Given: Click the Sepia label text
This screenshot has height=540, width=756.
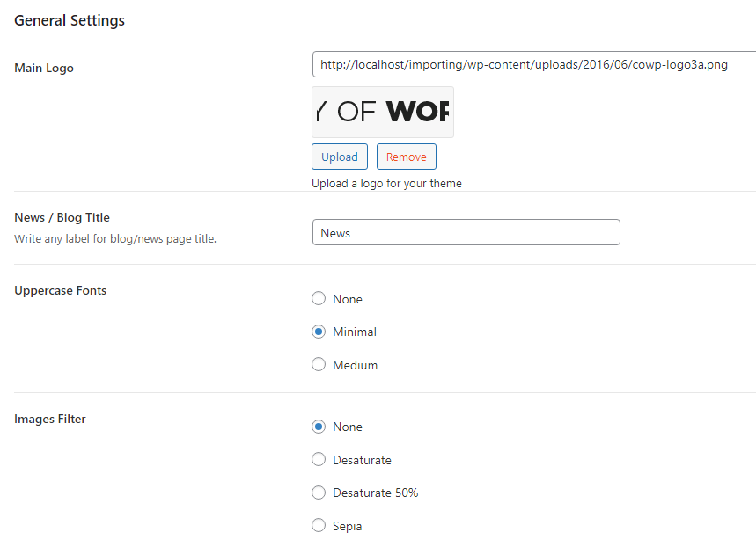Looking at the screenshot, I should pyautogui.click(x=347, y=526).
